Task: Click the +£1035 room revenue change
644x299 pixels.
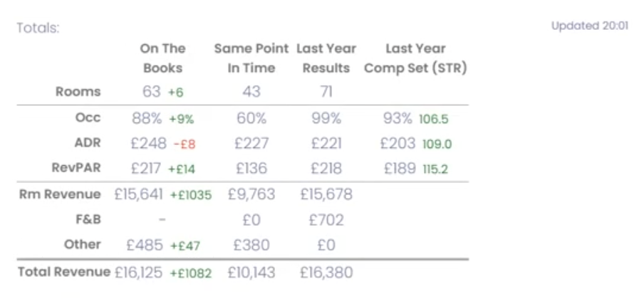Action: 190,195
